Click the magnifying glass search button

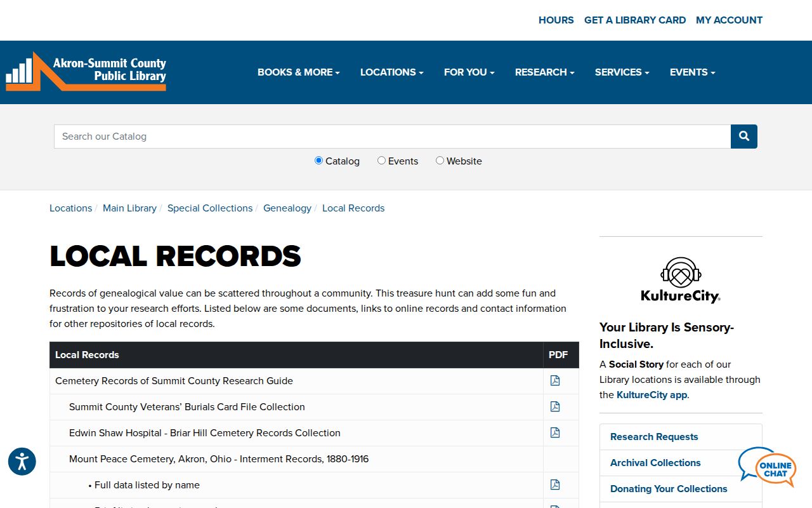pos(744,137)
